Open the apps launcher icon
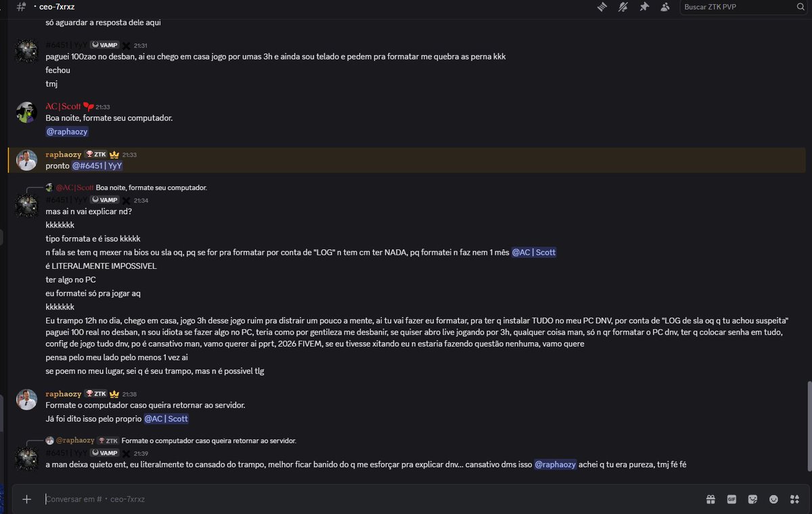This screenshot has width=812, height=514. coord(794,499)
